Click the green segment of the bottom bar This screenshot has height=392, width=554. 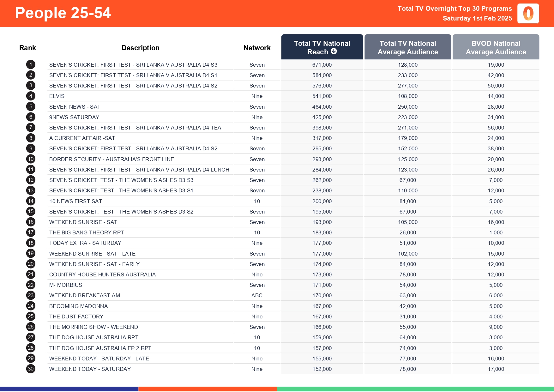point(415,389)
